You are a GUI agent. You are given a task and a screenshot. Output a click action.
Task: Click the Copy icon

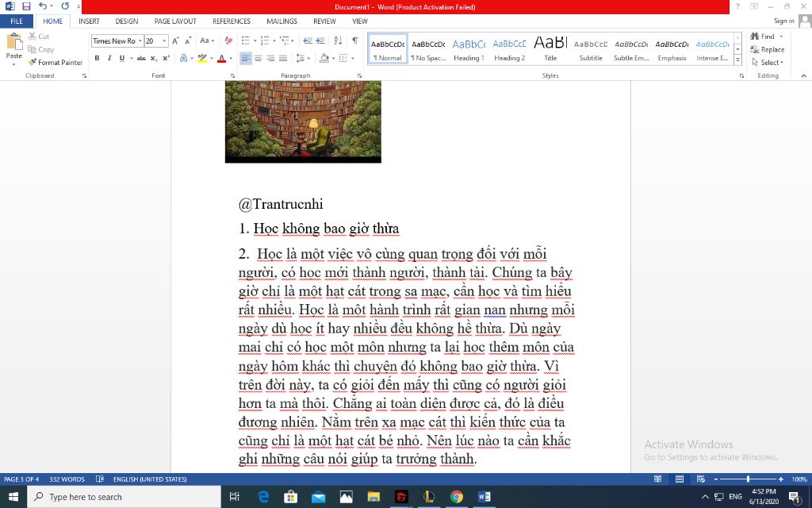pos(32,49)
